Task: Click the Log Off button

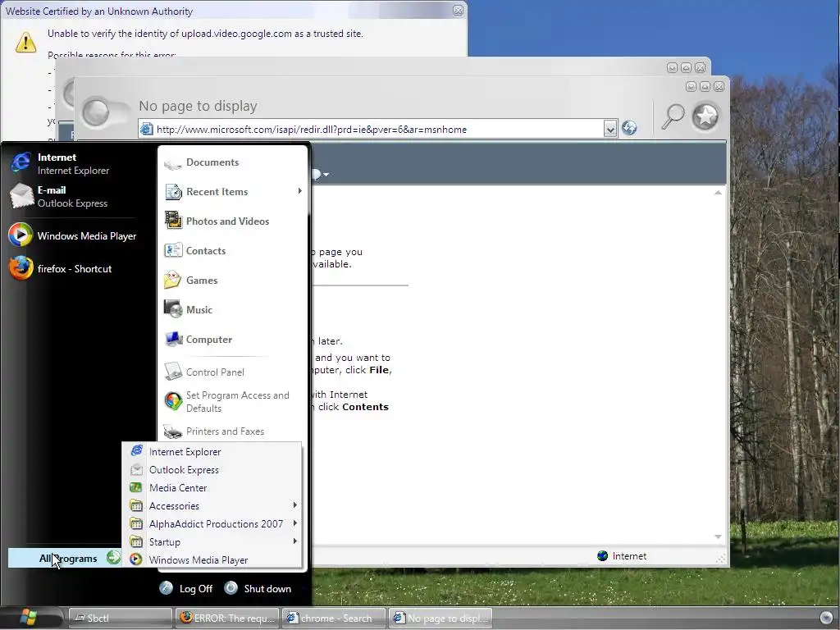Action: 186,589
